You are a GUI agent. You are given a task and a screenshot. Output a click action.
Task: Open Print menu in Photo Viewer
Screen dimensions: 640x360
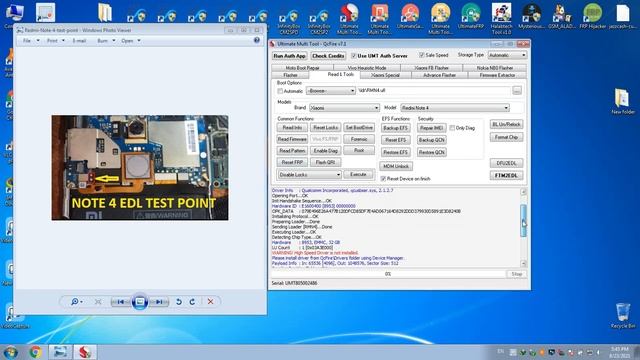coord(55,41)
